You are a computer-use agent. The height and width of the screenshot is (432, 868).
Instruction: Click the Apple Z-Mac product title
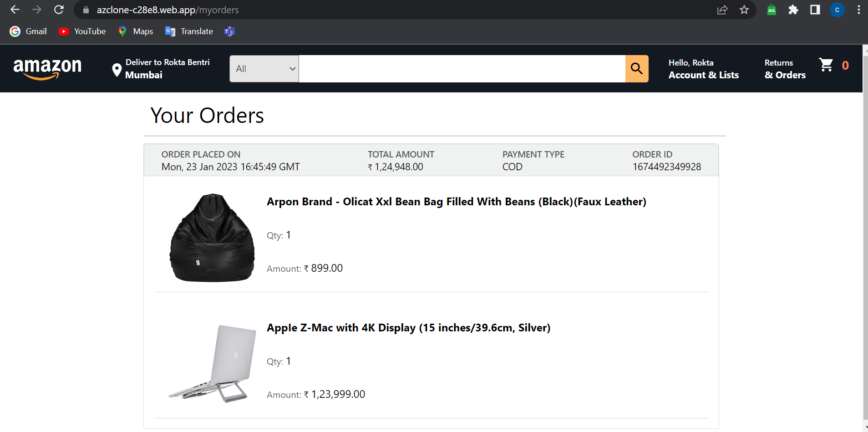[408, 327]
